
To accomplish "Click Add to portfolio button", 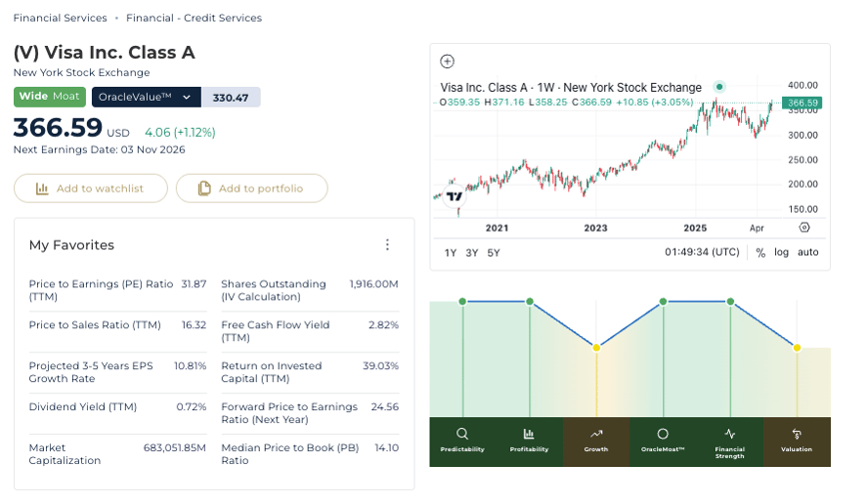I will pyautogui.click(x=251, y=189).
